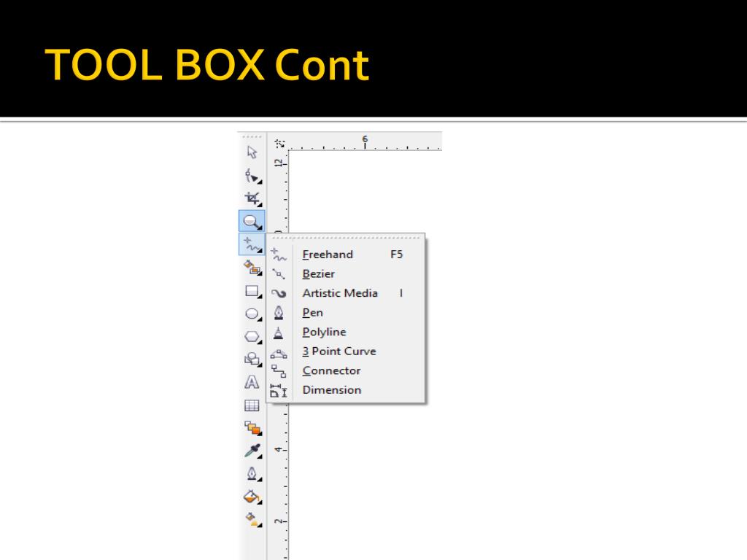Select the Table tool
Image resolution: width=747 pixels, height=560 pixels.
(252, 405)
